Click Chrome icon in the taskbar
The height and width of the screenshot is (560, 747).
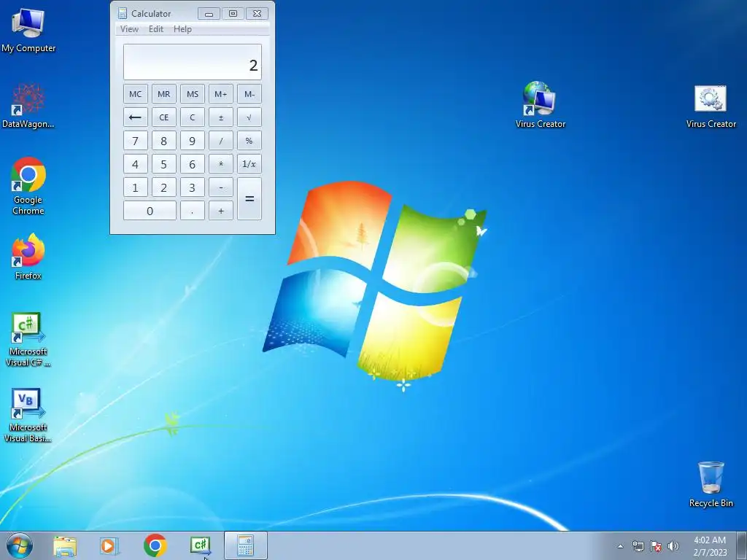(x=155, y=545)
